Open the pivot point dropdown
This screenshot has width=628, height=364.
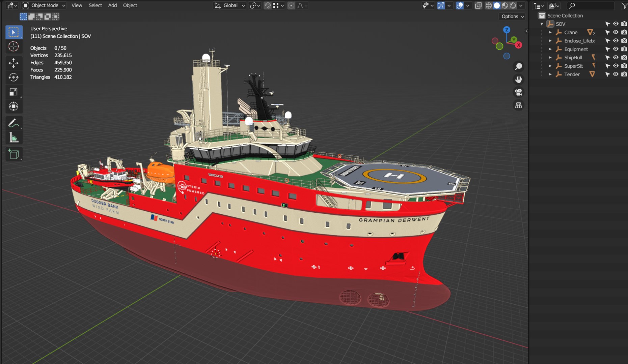click(255, 6)
